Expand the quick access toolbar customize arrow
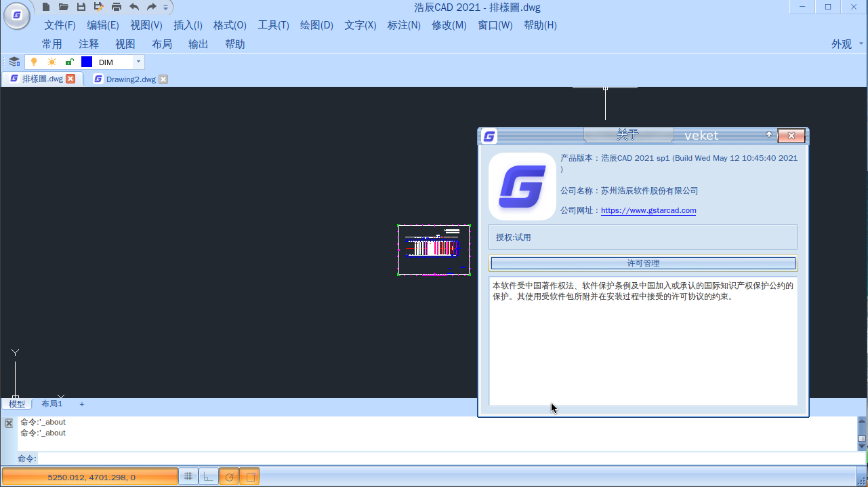Screen dimensions: 868x487 166,7
